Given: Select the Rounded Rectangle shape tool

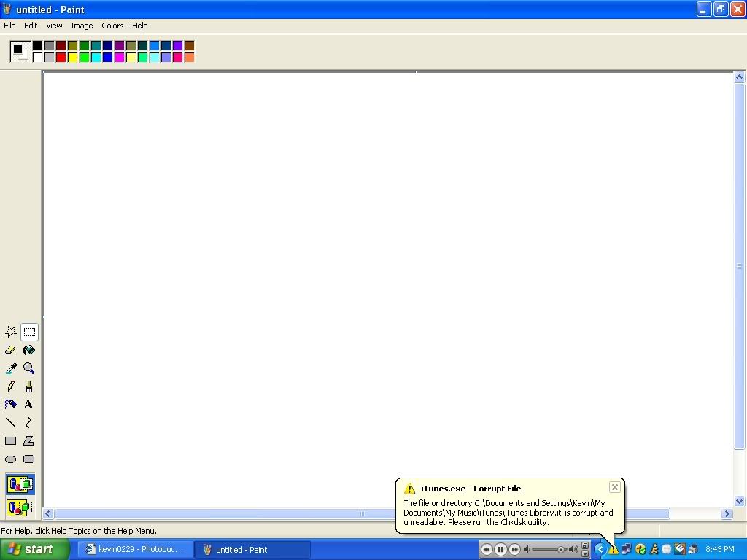Looking at the screenshot, I should click(29, 459).
